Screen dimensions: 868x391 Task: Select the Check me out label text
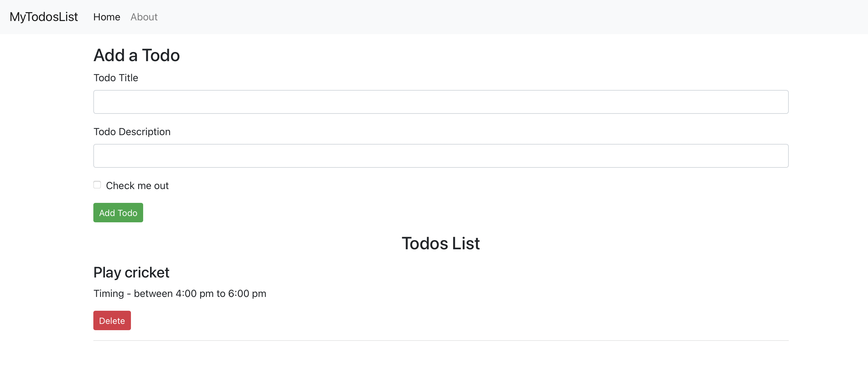tap(137, 185)
